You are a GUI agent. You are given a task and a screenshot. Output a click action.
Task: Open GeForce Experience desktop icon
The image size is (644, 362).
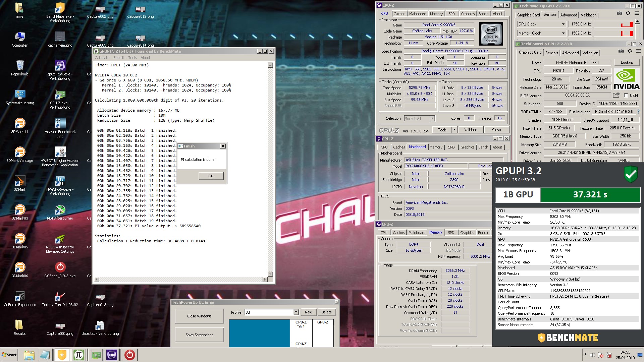20,299
